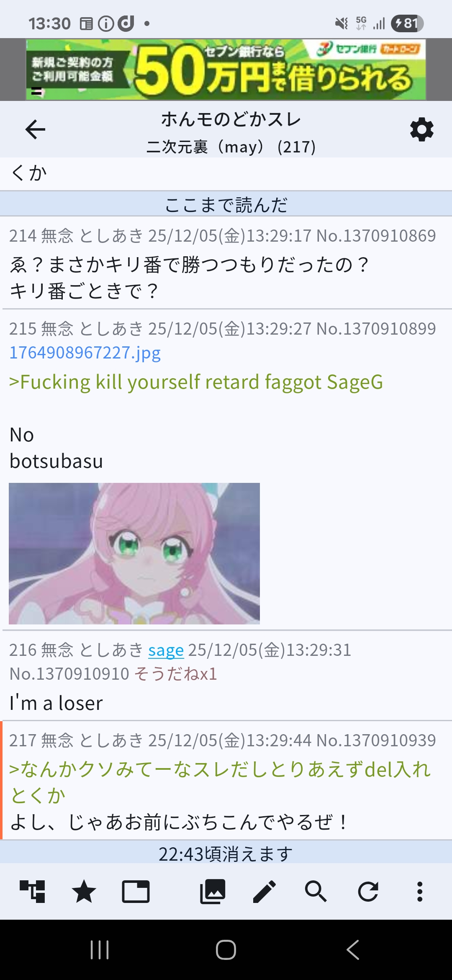Open the 1764908967227.jpg file link
The image size is (452, 980).
(x=85, y=353)
